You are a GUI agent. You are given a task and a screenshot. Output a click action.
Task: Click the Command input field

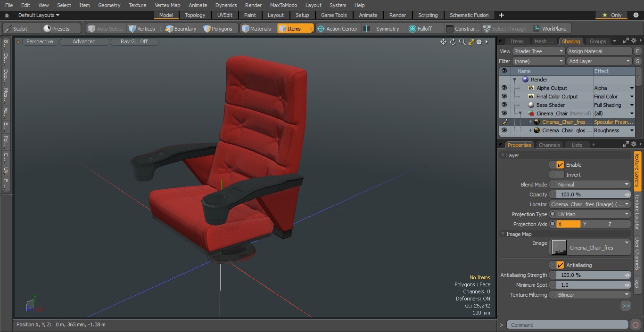point(568,324)
